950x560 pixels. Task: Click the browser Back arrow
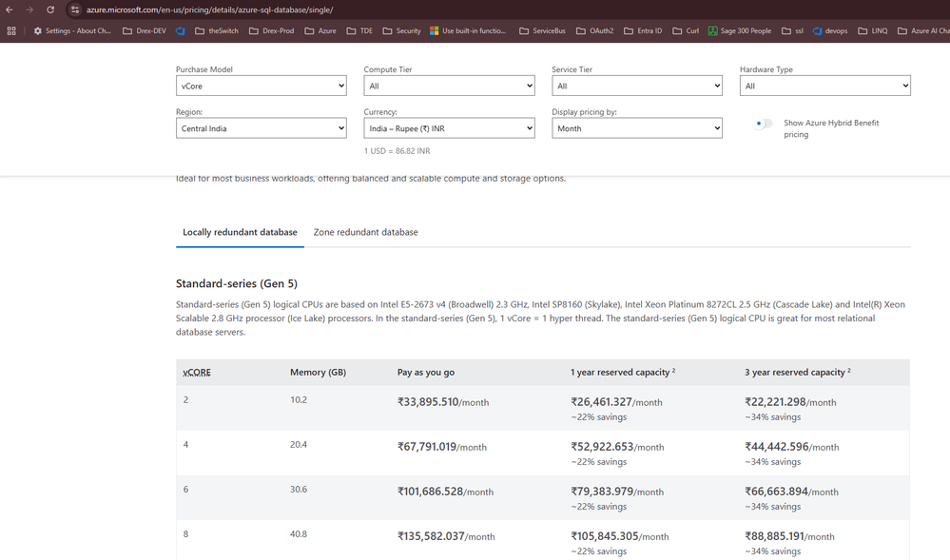pyautogui.click(x=10, y=10)
